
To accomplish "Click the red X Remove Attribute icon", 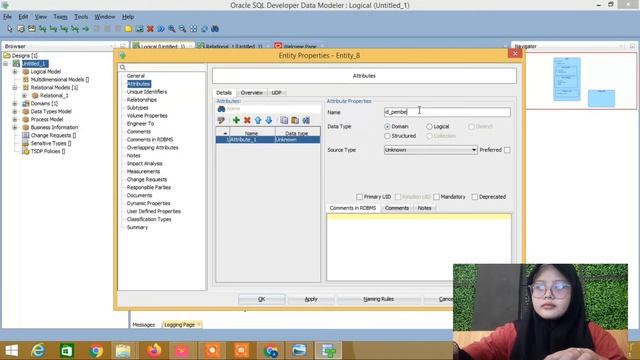I will click(x=247, y=120).
